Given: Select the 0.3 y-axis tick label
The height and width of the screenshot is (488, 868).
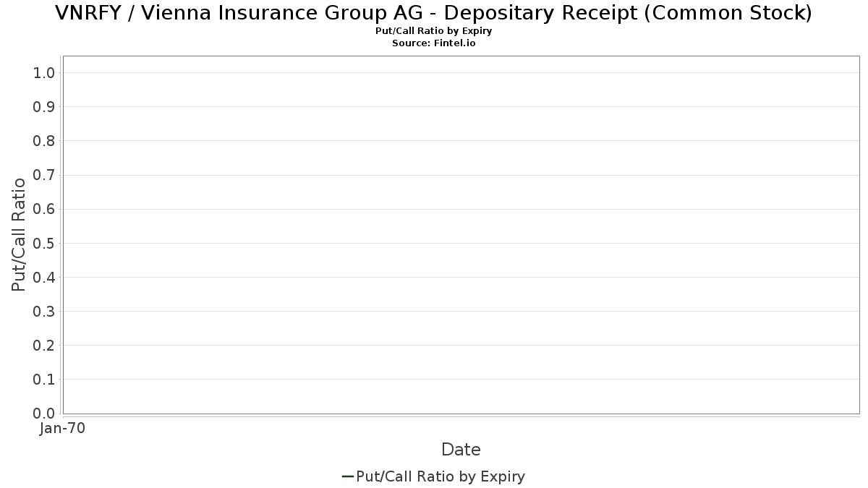Looking at the screenshot, I should (x=45, y=312).
